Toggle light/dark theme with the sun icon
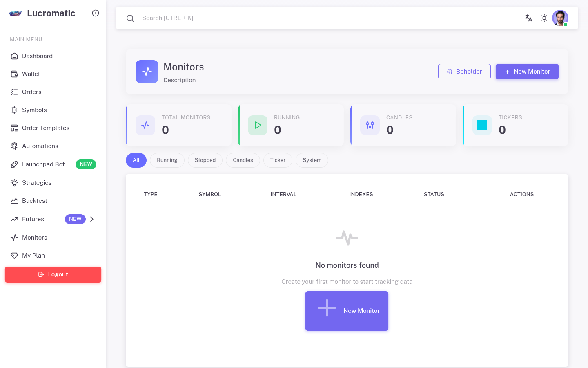The width and height of the screenshot is (588, 368). click(544, 18)
